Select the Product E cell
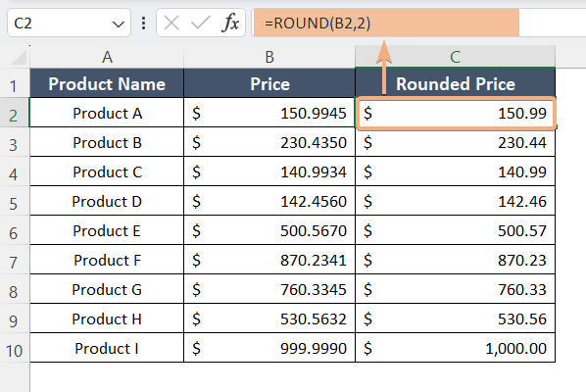 point(107,230)
